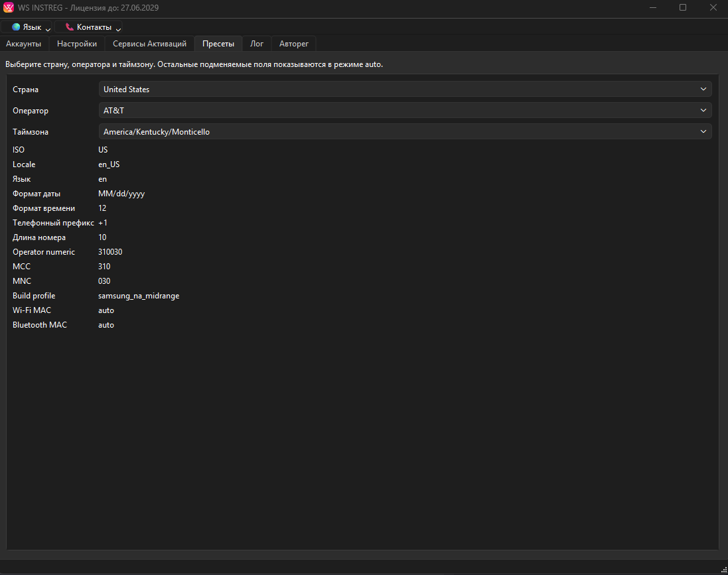Click the ISO value US
This screenshot has width=728, height=575.
[103, 150]
